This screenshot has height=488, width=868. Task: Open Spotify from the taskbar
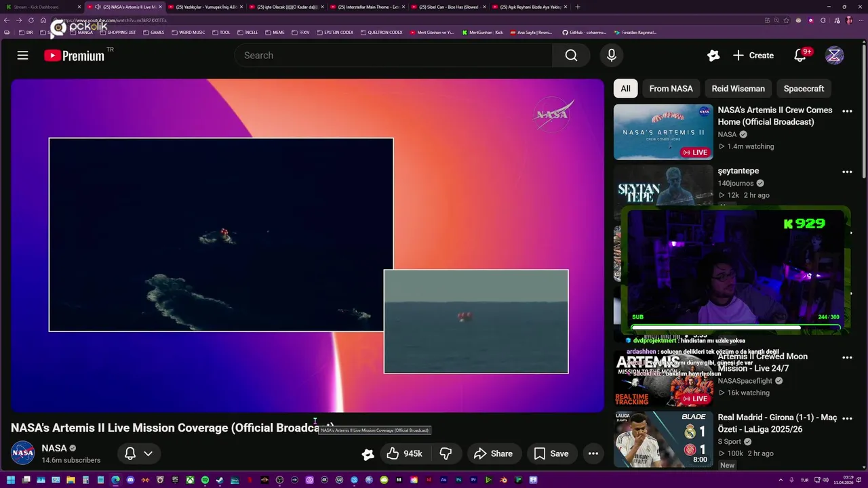coord(205,480)
